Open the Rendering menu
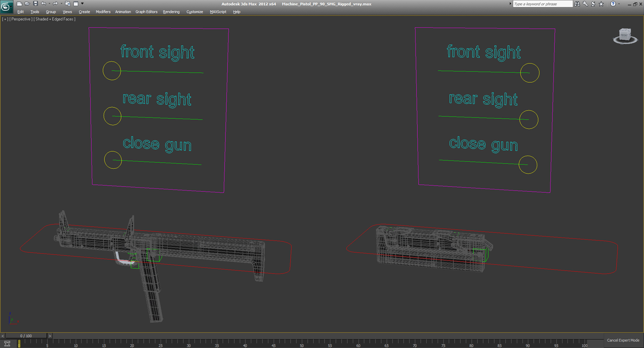644x348 pixels. [x=171, y=12]
